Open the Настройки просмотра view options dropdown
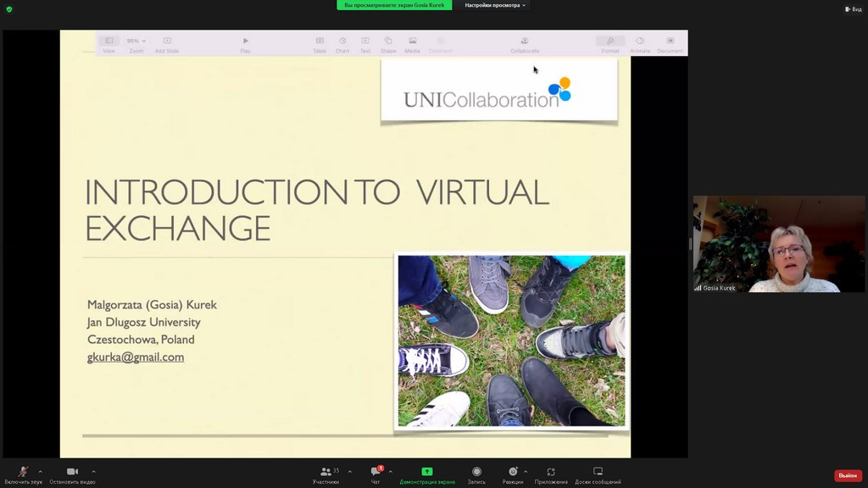The height and width of the screenshot is (488, 868). click(495, 5)
